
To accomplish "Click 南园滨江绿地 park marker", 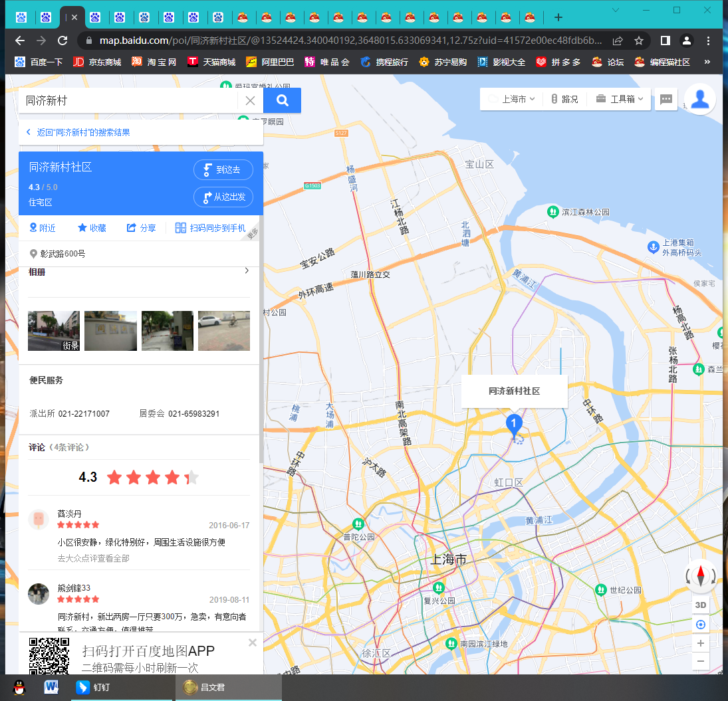I will click(451, 643).
